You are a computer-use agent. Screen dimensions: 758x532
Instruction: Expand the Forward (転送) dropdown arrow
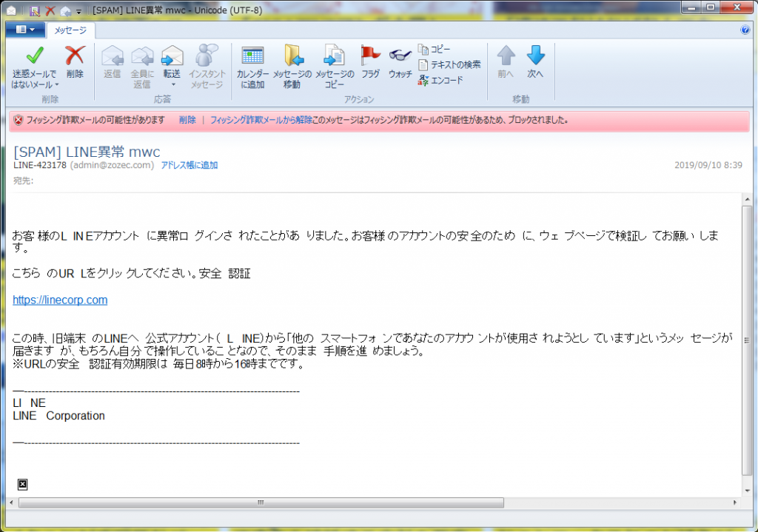pyautogui.click(x=172, y=85)
